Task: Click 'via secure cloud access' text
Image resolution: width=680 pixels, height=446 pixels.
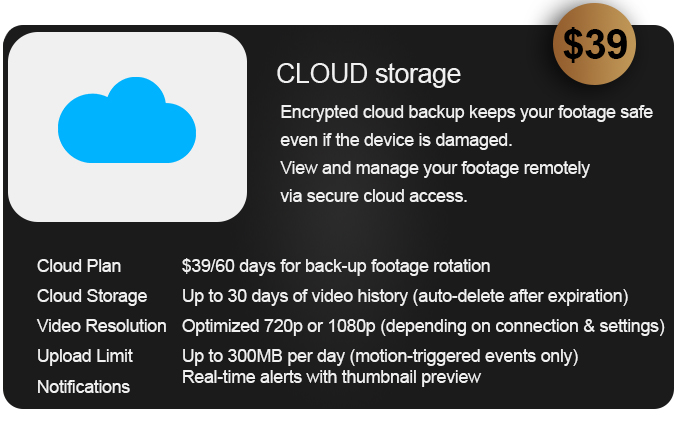Action: [374, 196]
